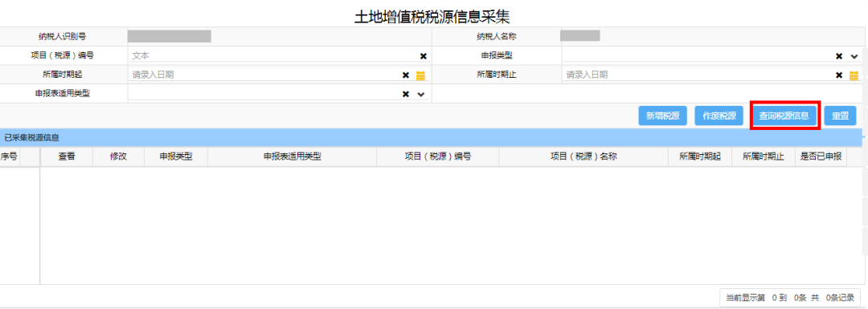This screenshot has width=868, height=309.
Task: Click the 已采集税源信息 section bar
Action: 431,137
